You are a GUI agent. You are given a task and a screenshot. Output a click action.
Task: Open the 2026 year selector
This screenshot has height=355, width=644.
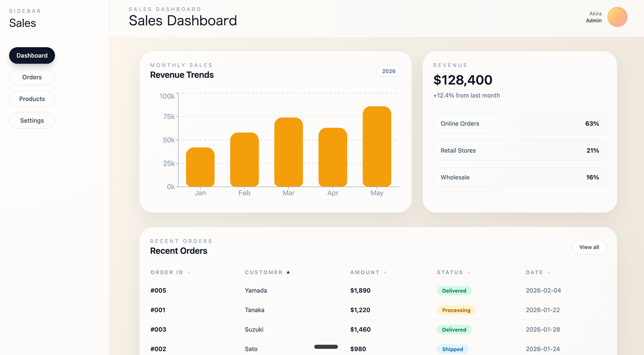389,71
